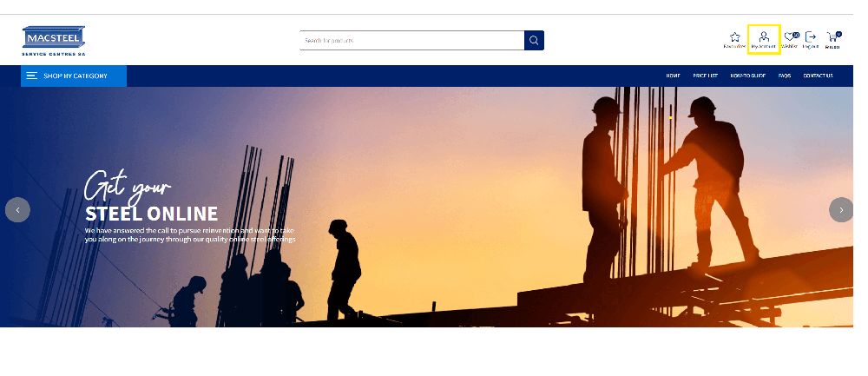
Task: Go to previous banner slide
Action: [x=17, y=209]
